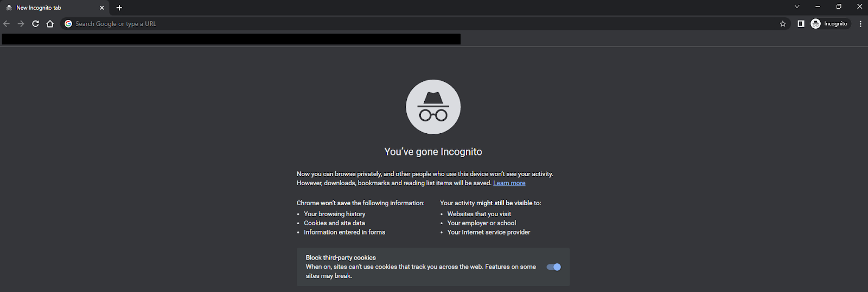
Task: Bookmark this tab with the star icon
Action: [783, 24]
